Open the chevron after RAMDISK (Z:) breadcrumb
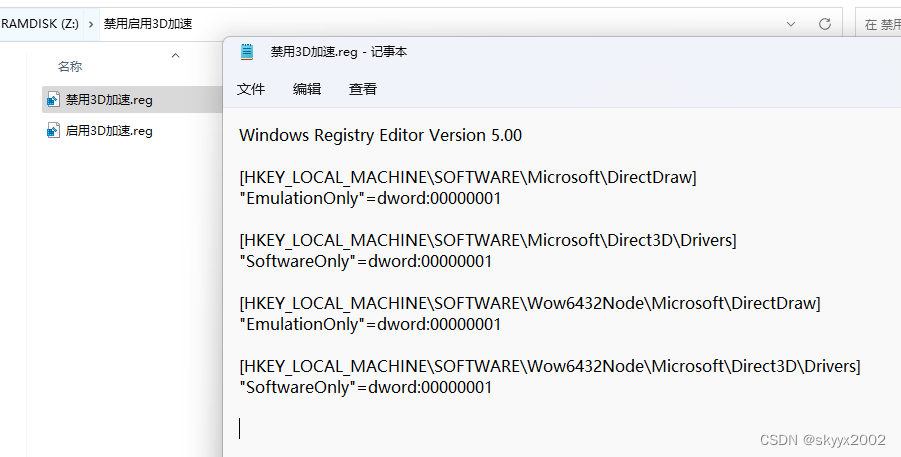 [91, 24]
